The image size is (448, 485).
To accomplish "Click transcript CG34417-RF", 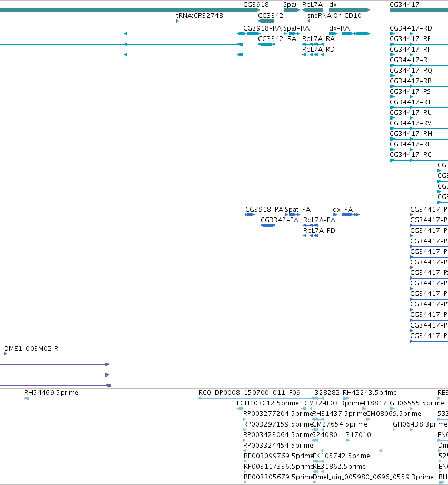I will pyautogui.click(x=410, y=38).
